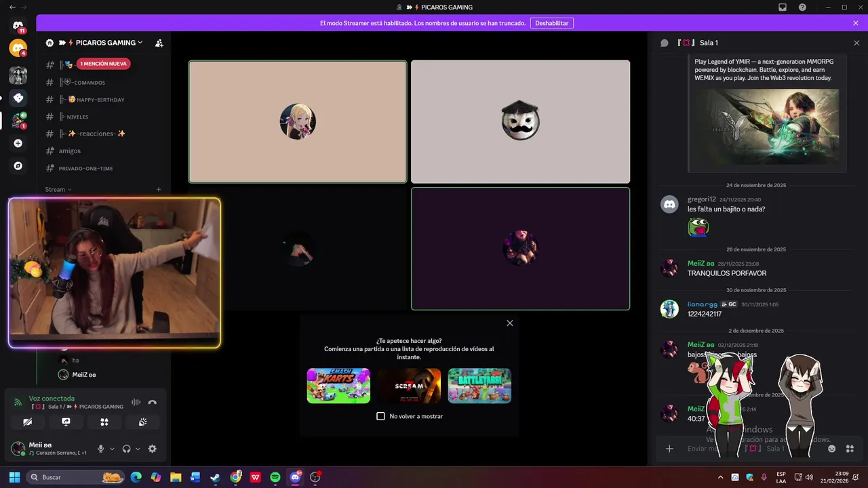
Task: Launch Smash Karts activity thumbnail
Action: [338, 386]
